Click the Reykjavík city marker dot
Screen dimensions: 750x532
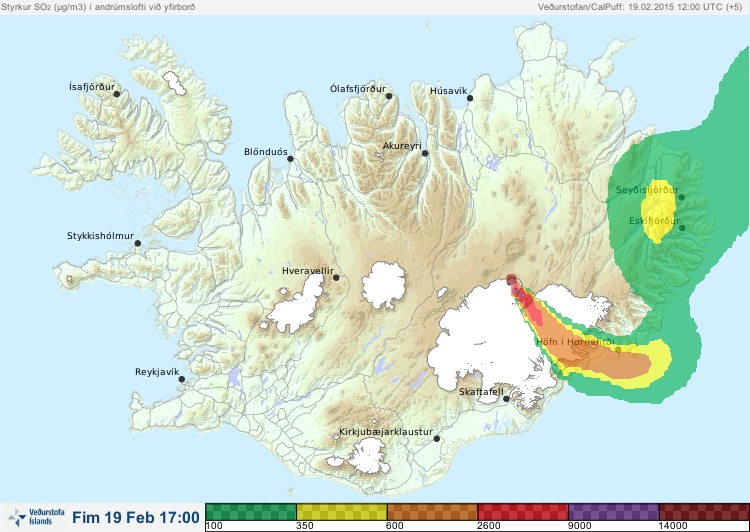[182, 379]
